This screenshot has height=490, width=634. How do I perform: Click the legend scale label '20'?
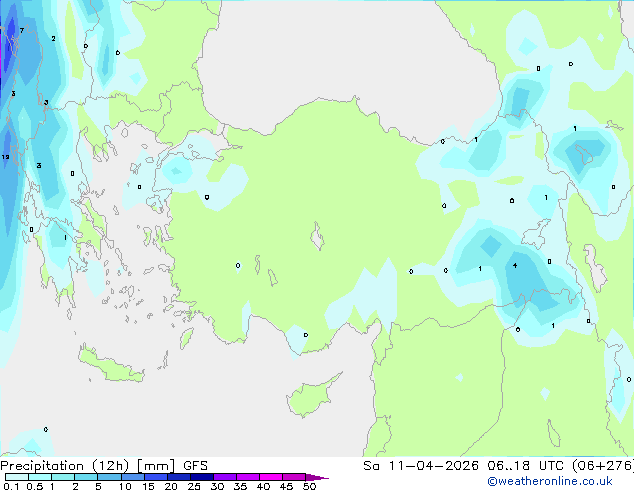point(171,486)
